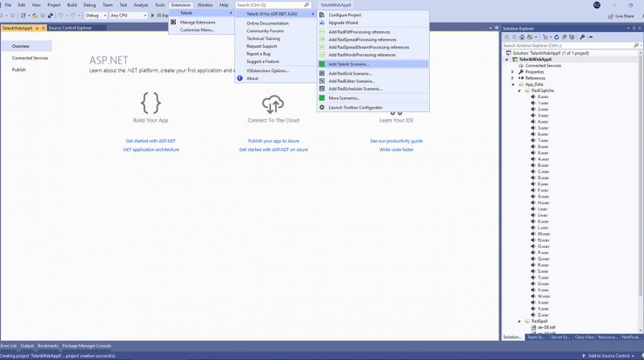Open the Analyze menu

141,5
